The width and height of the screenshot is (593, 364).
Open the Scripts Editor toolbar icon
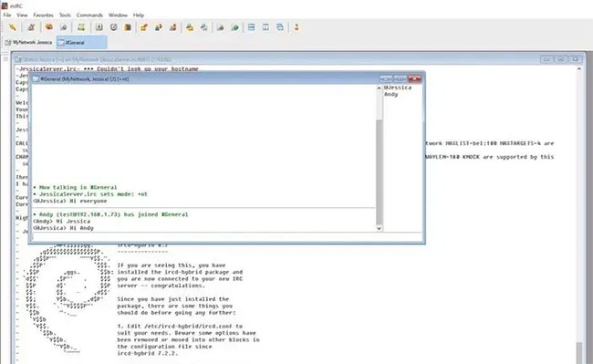(81, 27)
